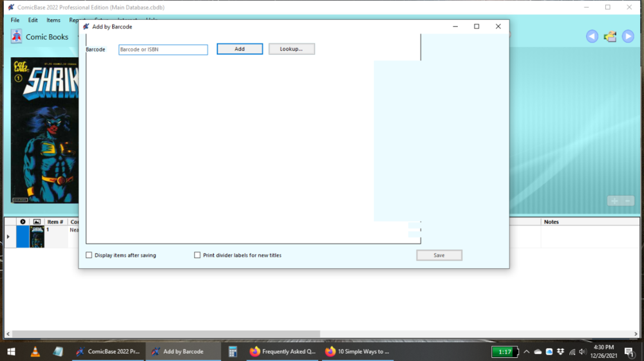The image size is (644, 361).
Task: Click the play-circle column header icon
Action: [23, 222]
